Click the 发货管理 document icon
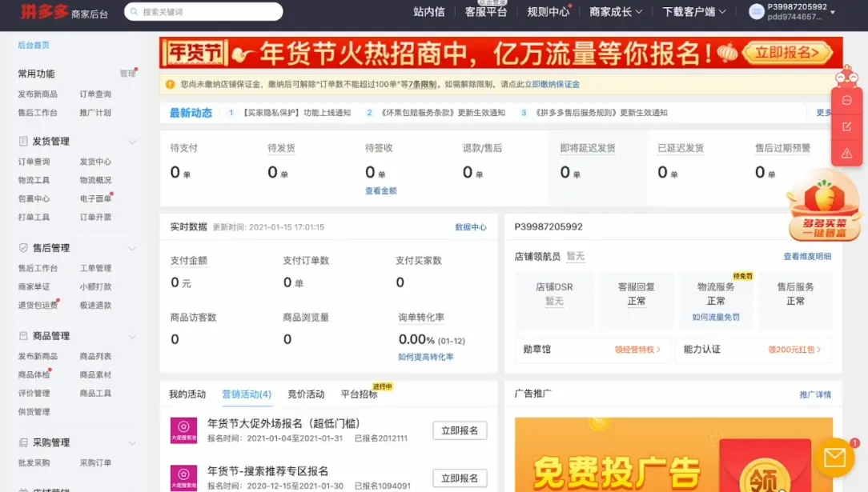The height and width of the screenshot is (492, 868). click(23, 142)
